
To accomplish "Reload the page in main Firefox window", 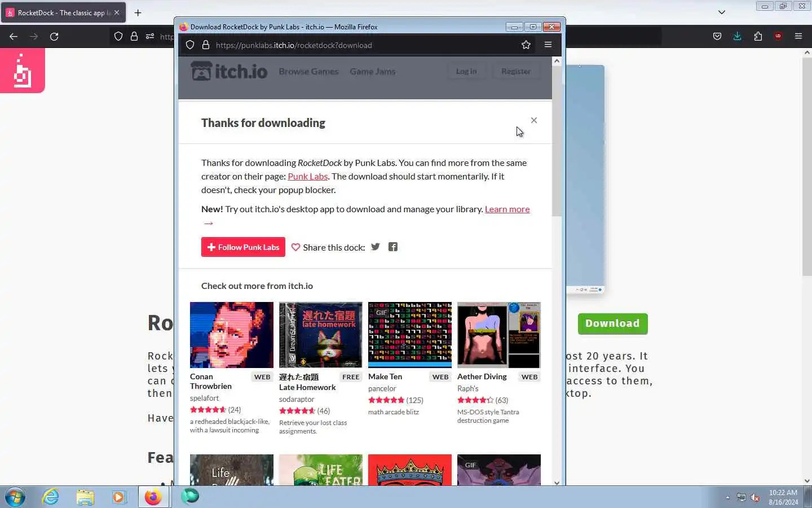I will pyautogui.click(x=54, y=36).
